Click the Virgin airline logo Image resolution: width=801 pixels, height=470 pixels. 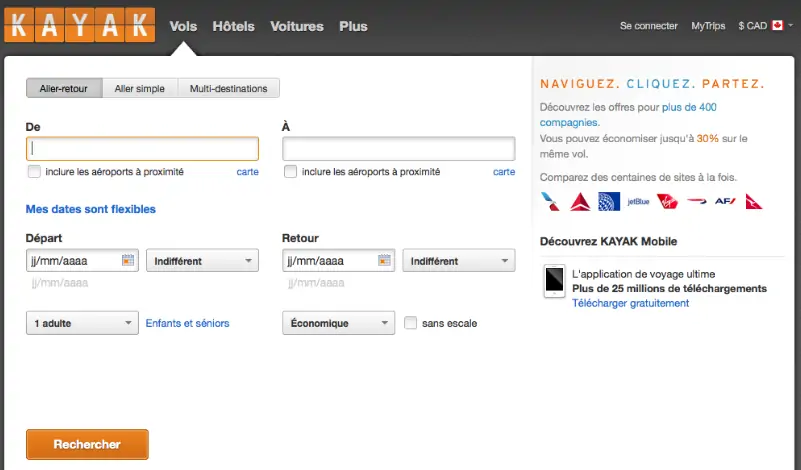point(667,202)
